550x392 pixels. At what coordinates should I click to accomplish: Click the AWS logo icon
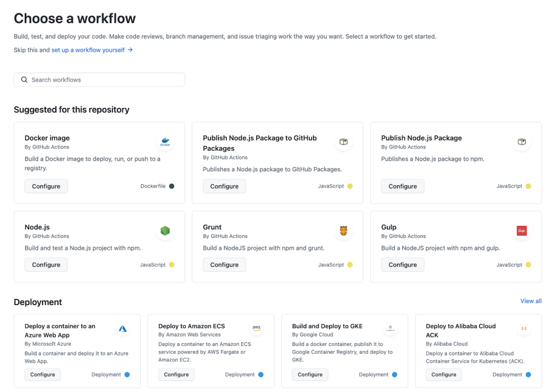pos(256,328)
